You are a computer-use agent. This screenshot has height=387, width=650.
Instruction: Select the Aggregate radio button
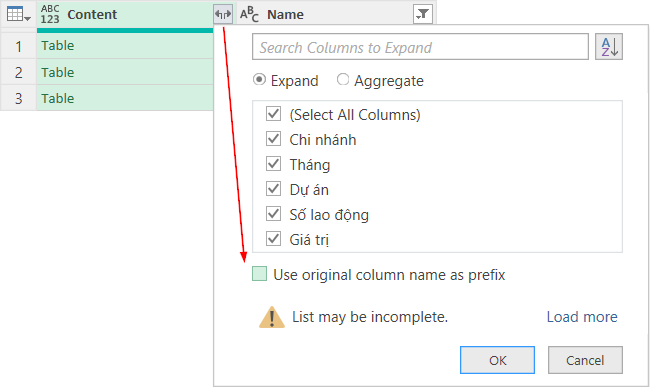[342, 79]
